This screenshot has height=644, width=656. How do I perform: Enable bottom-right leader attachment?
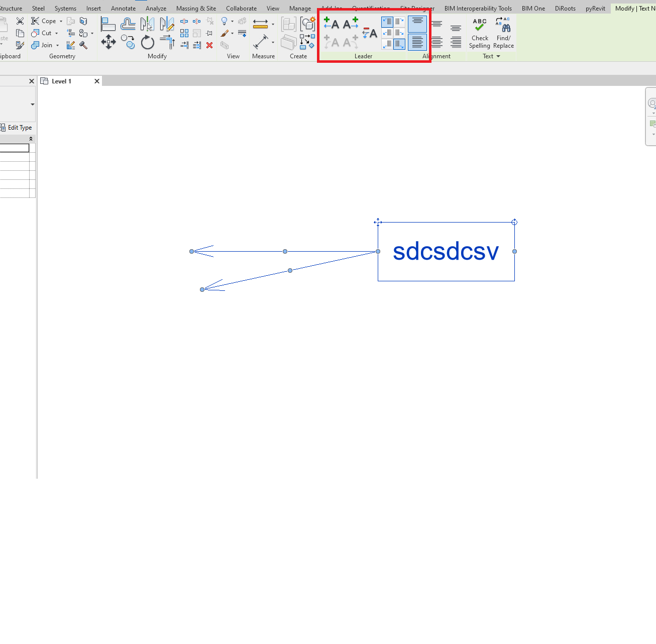[399, 44]
